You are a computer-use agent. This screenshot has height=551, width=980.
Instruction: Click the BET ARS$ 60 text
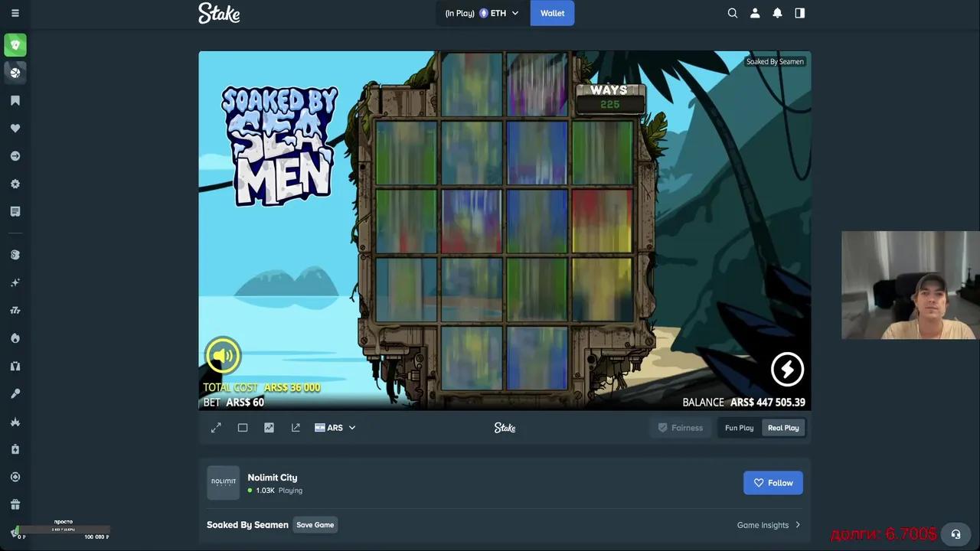pos(234,403)
